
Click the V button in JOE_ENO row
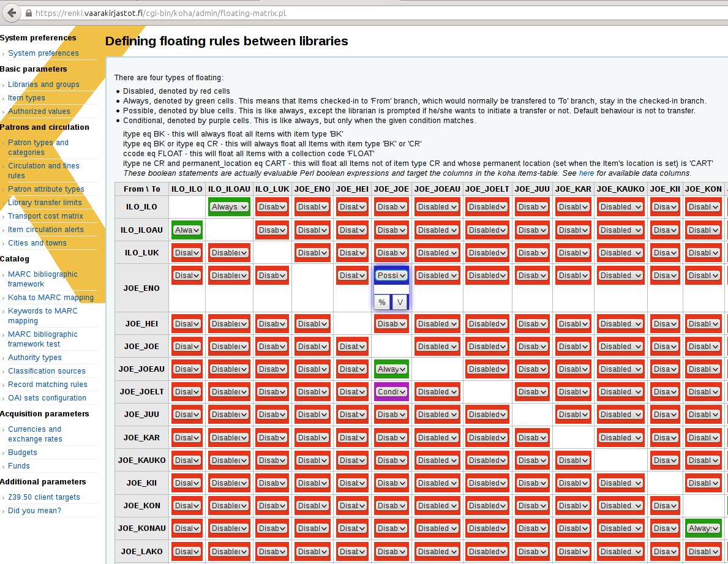(x=400, y=302)
